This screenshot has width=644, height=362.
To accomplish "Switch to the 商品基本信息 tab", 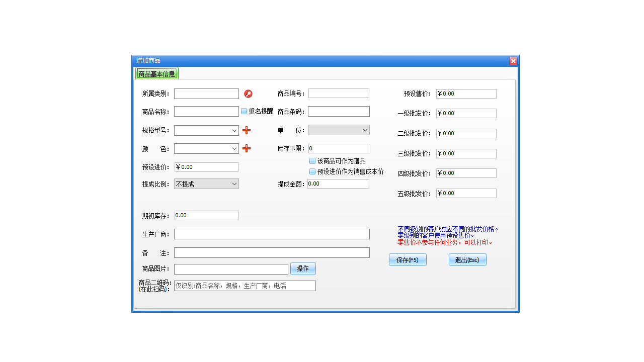I will (x=157, y=73).
